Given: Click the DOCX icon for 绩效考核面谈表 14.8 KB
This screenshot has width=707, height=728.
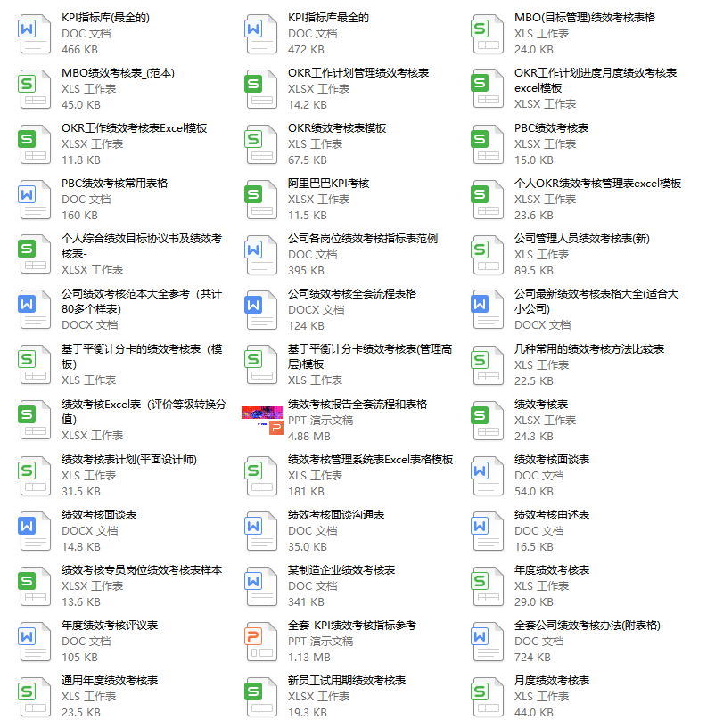Looking at the screenshot, I should coord(35,531).
